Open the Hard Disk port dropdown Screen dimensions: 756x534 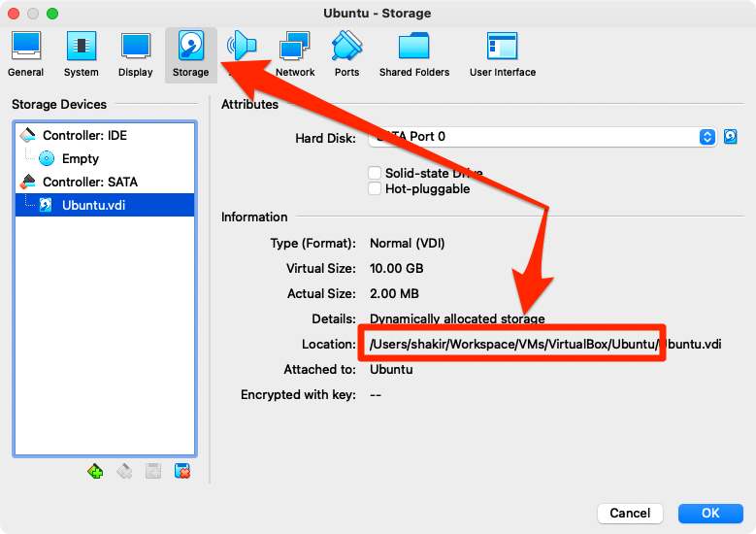tap(707, 137)
